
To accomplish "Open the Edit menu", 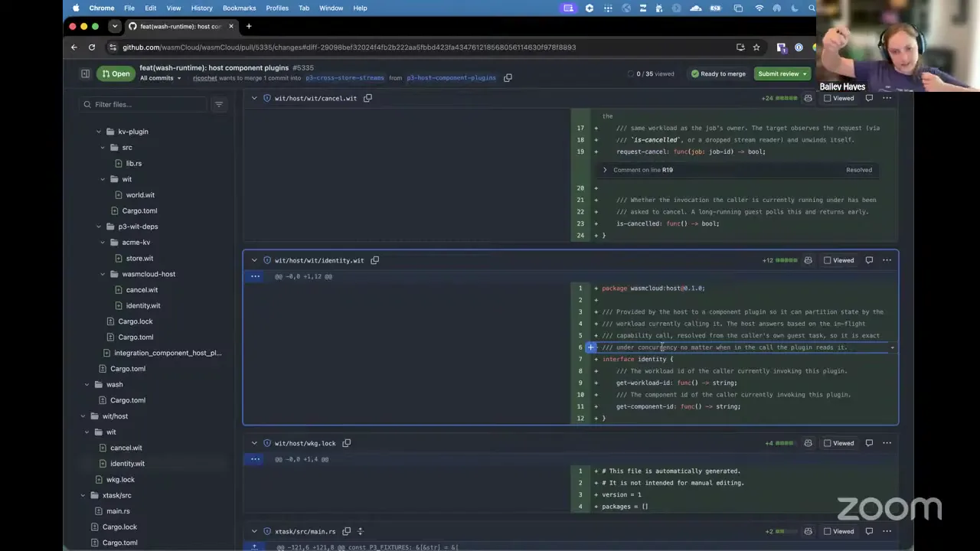I will pyautogui.click(x=151, y=8).
